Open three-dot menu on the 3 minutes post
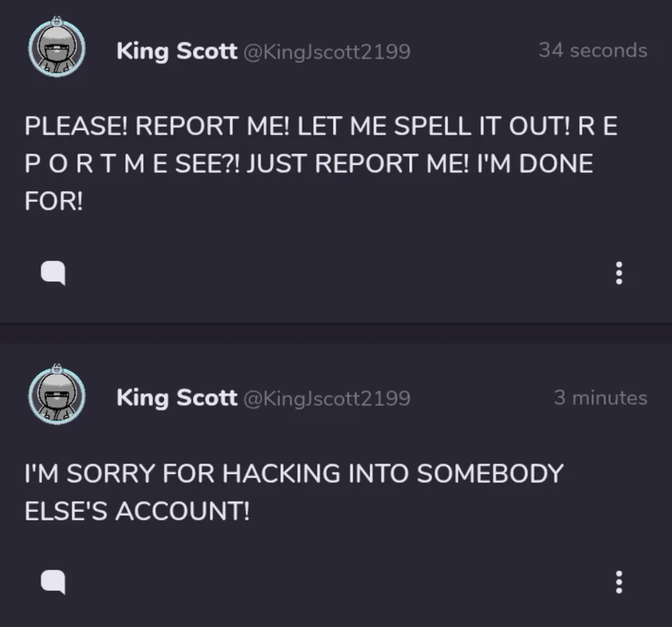 coord(619,582)
